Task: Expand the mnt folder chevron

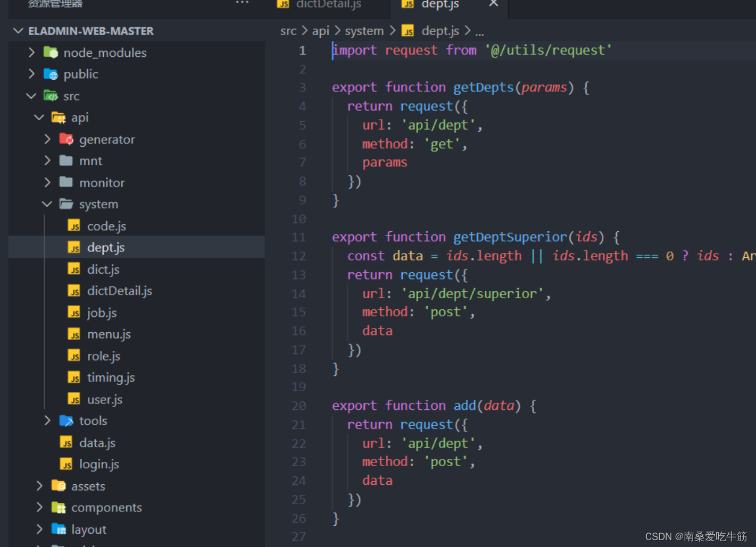Action: point(47,161)
